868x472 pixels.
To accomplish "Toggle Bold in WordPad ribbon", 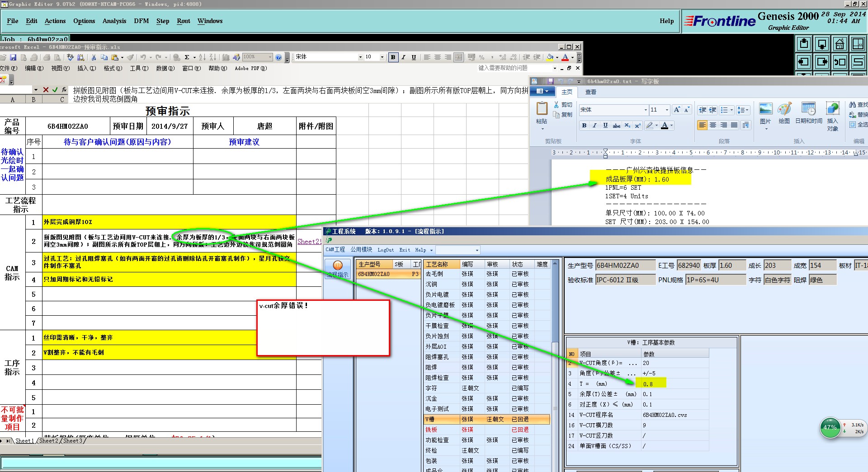I will (584, 126).
